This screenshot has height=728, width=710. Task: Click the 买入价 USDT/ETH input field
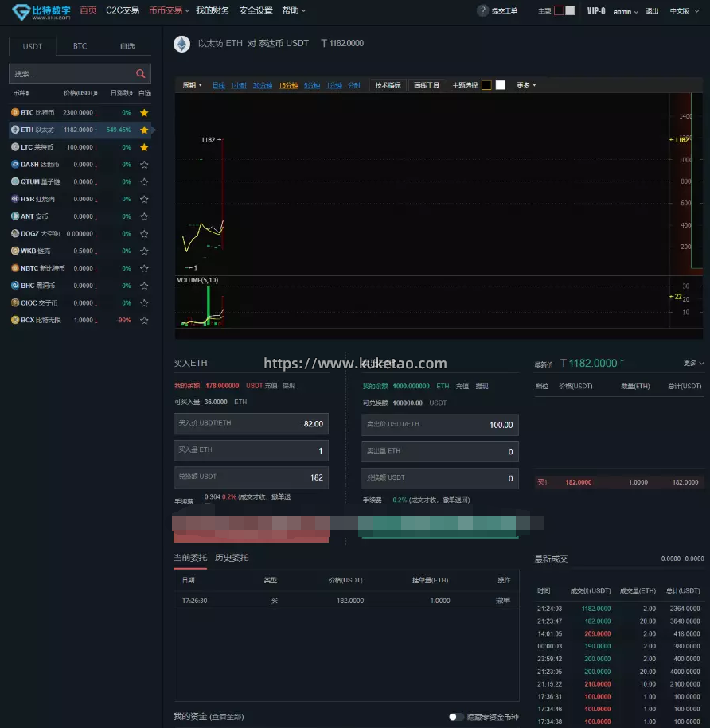click(251, 424)
